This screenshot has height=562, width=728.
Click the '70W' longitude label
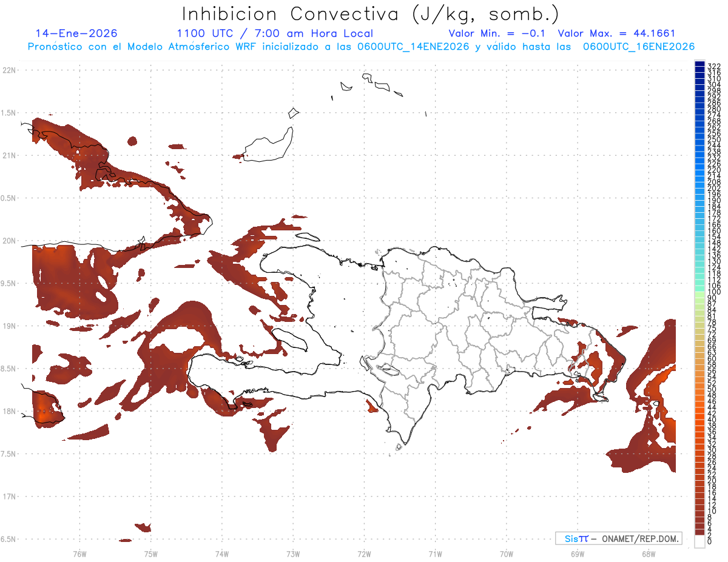[x=506, y=554]
